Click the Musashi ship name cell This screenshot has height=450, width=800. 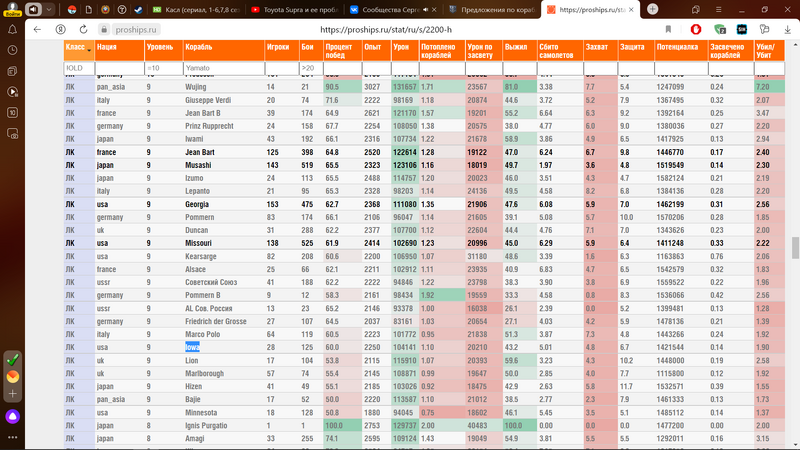[198, 165]
